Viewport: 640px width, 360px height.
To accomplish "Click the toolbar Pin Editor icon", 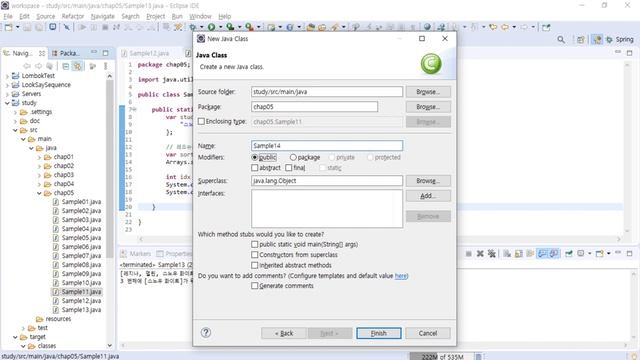I will (x=546, y=27).
